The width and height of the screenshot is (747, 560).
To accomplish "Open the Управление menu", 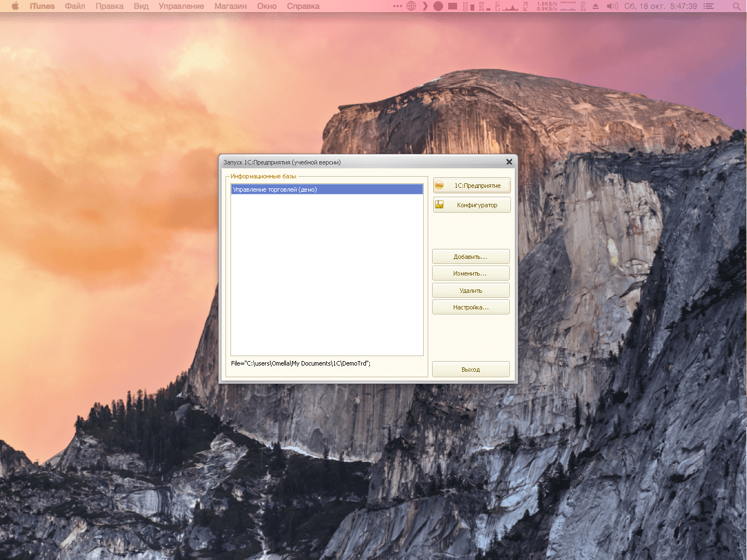I will point(181,6).
